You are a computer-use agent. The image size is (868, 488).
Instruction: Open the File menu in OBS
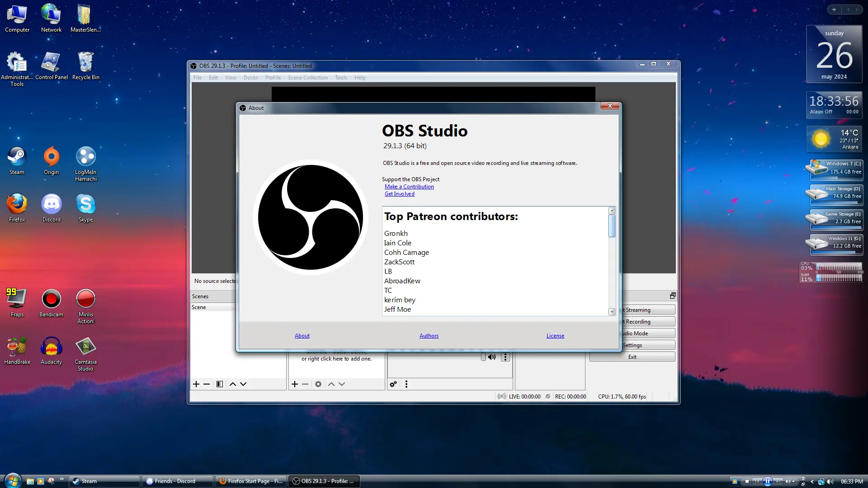pyautogui.click(x=198, y=78)
